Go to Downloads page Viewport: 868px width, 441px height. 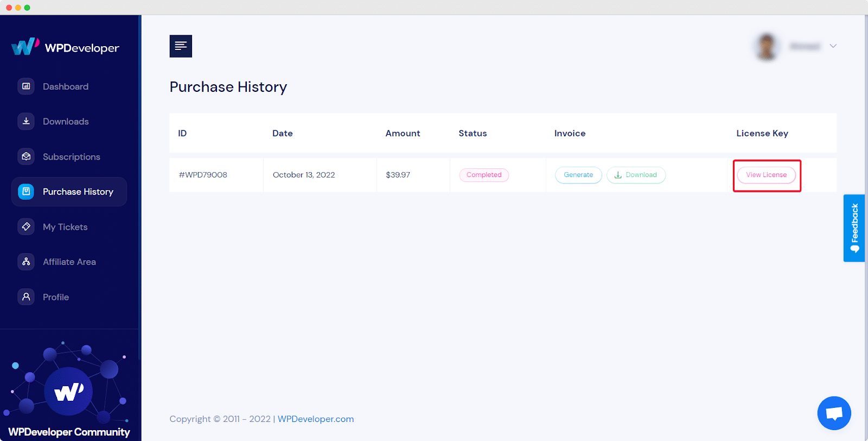66,122
